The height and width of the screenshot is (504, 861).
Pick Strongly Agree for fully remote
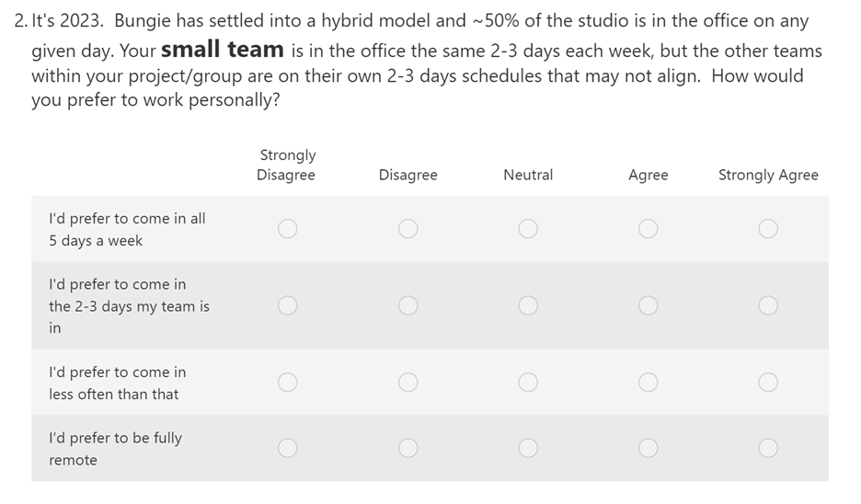pos(768,448)
